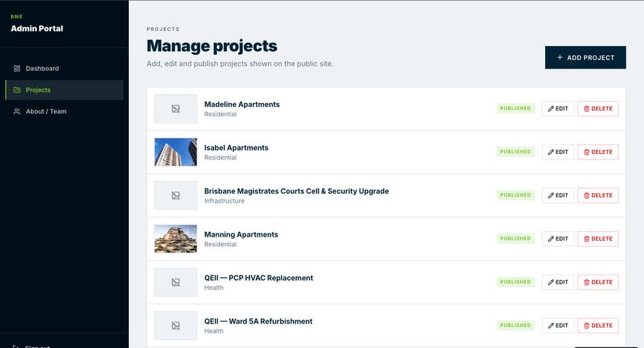The image size is (644, 348).
Task: Open the Isabel Apartments building thumbnail
Action: [176, 152]
